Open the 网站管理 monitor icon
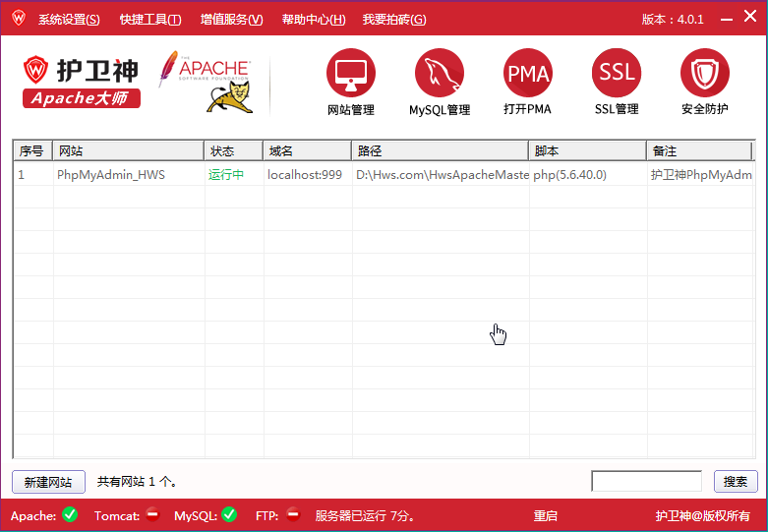The height and width of the screenshot is (532, 768). coord(351,73)
